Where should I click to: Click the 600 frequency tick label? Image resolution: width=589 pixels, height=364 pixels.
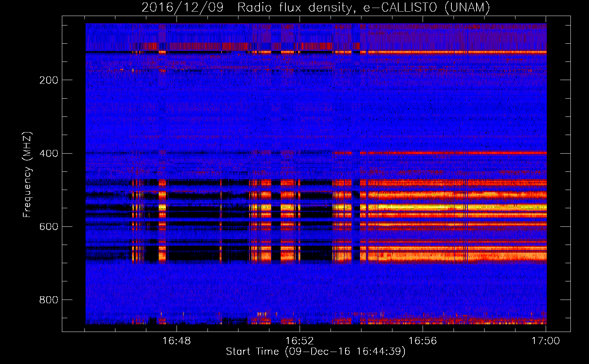[49, 226]
